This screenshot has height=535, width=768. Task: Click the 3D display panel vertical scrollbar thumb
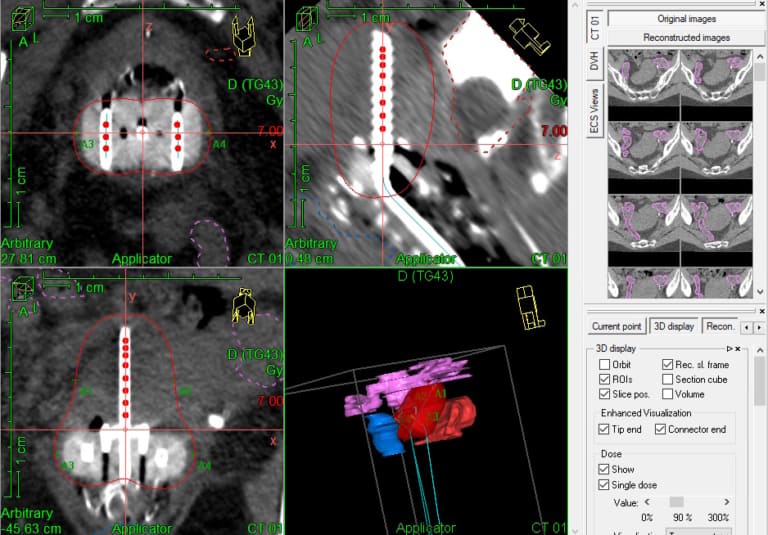coord(760,381)
